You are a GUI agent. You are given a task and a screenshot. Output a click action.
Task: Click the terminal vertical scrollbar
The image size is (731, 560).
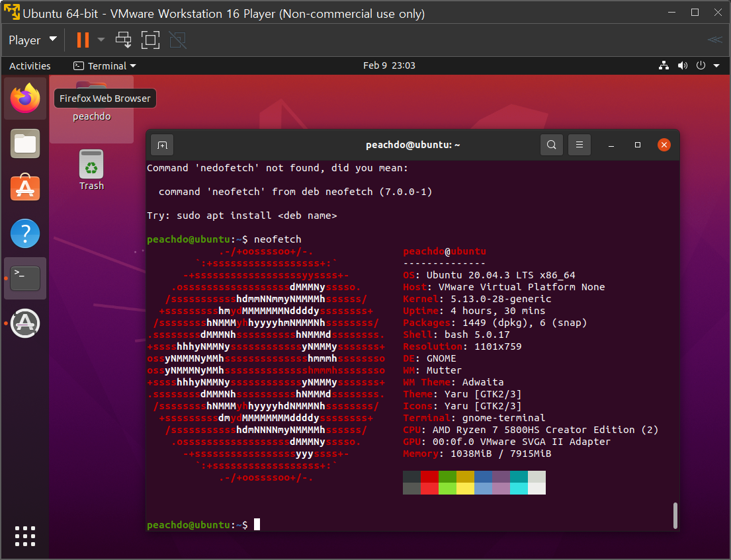click(x=675, y=515)
